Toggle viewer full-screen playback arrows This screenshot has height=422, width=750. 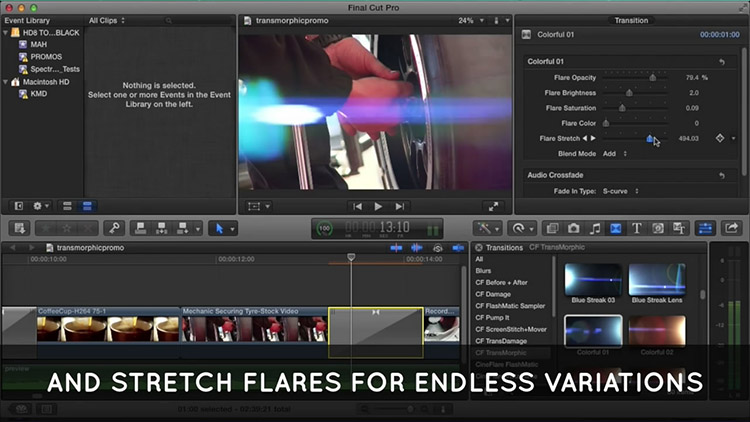(493, 206)
